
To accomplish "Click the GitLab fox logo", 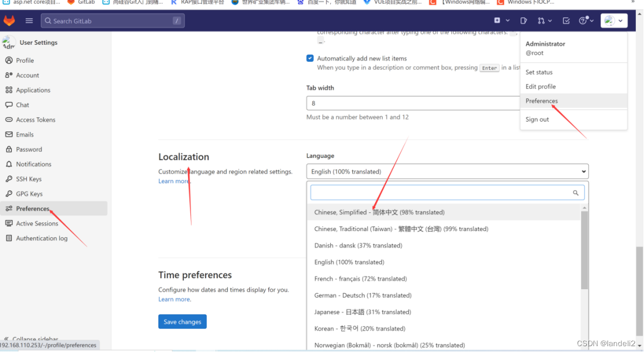I will point(10,21).
